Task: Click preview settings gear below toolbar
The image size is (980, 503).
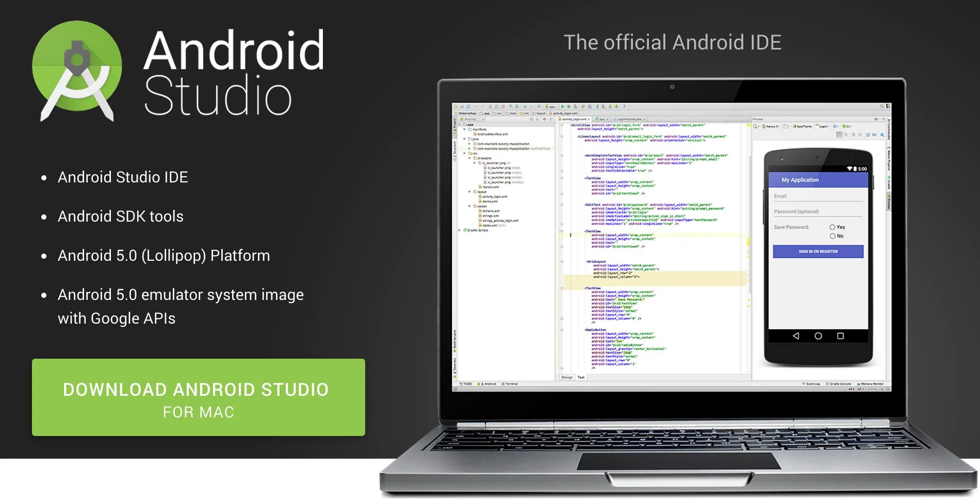Action: [882, 135]
